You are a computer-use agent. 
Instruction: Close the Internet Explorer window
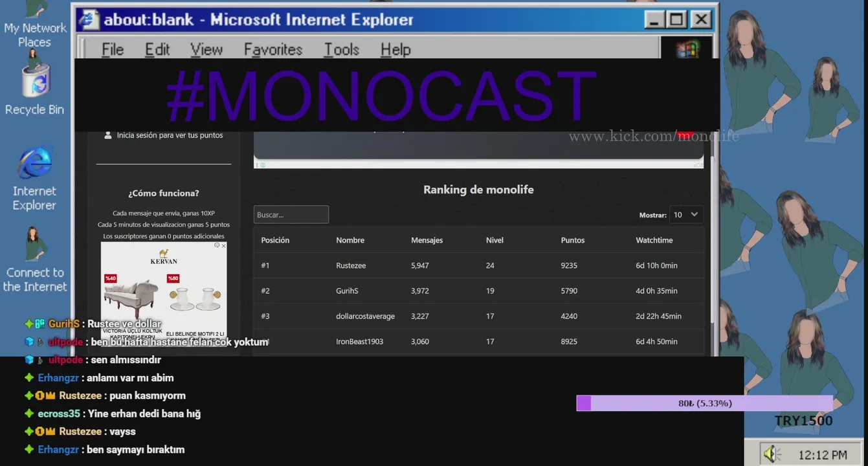click(700, 19)
